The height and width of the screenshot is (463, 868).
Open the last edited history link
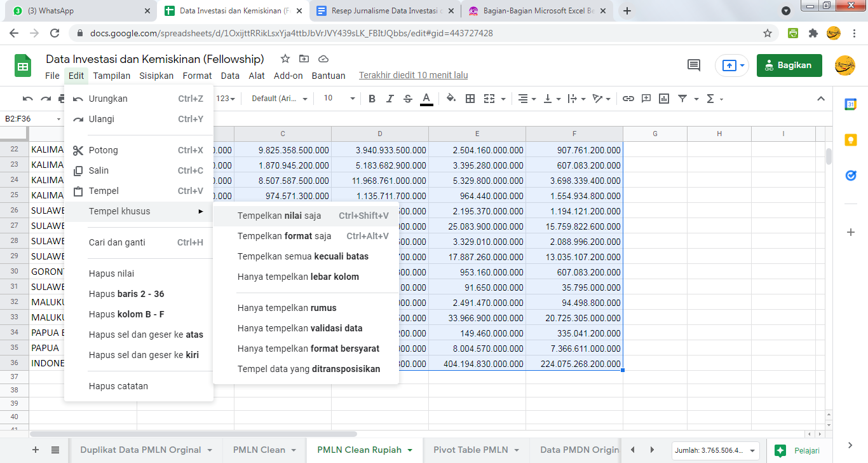tap(413, 75)
